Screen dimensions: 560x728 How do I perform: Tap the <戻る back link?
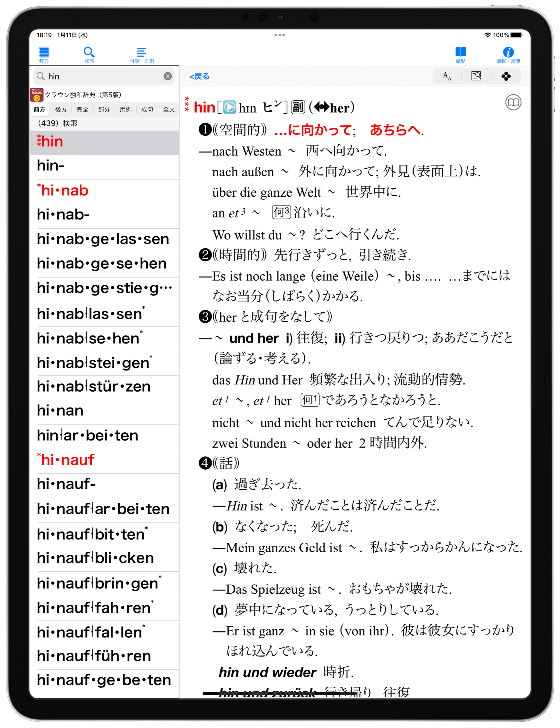[199, 76]
